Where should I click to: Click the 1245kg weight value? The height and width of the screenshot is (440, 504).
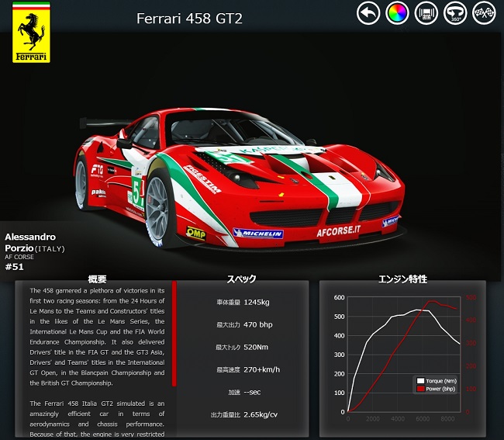(257, 303)
